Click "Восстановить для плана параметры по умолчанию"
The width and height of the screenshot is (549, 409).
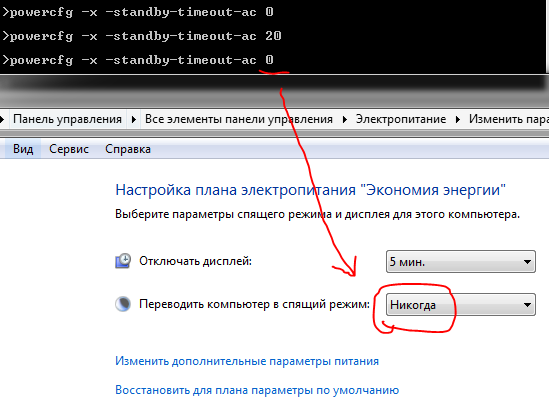tap(257, 390)
